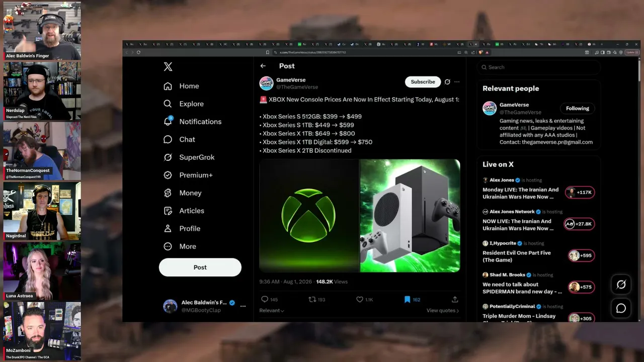Open floating chat bubble button
Viewport: 644px width, 362px height.
point(621,309)
